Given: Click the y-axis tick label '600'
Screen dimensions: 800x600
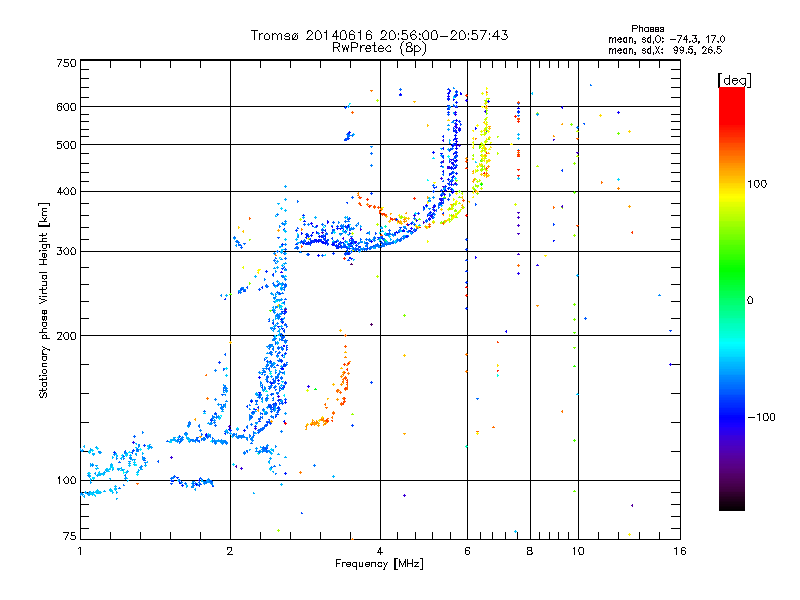Looking at the screenshot, I should (66, 107).
